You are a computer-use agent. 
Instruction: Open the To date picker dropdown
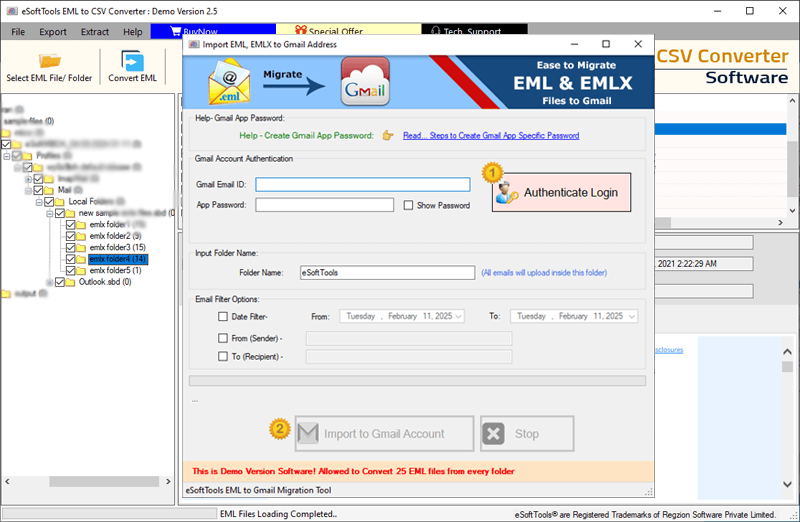pos(632,316)
